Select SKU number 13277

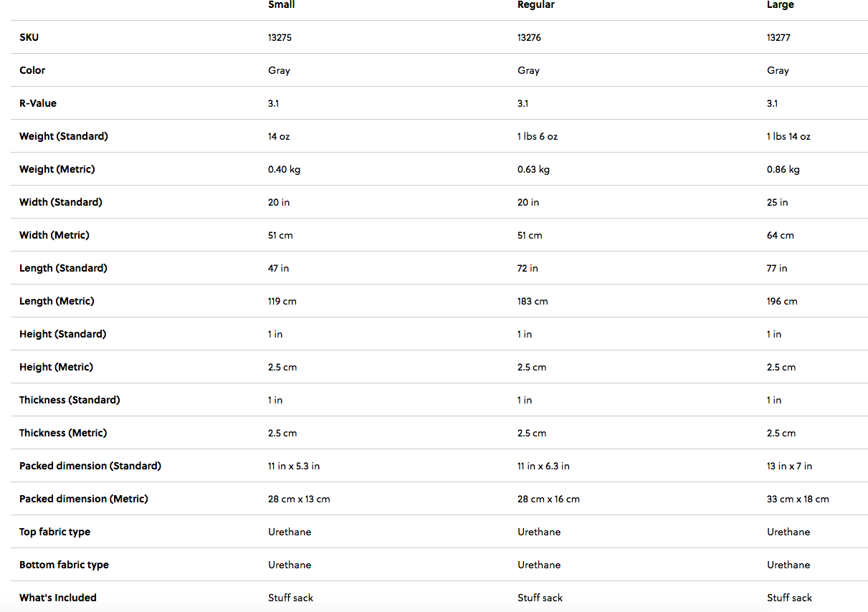[x=778, y=37]
